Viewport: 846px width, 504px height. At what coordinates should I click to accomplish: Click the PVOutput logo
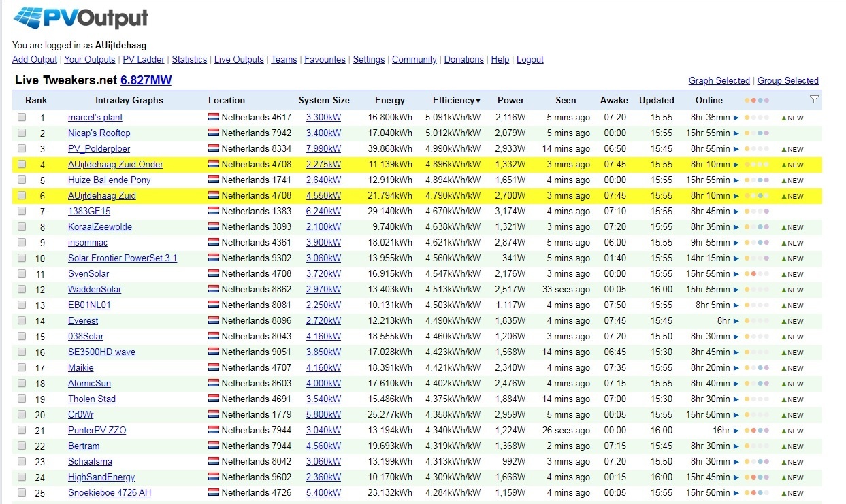coord(80,18)
